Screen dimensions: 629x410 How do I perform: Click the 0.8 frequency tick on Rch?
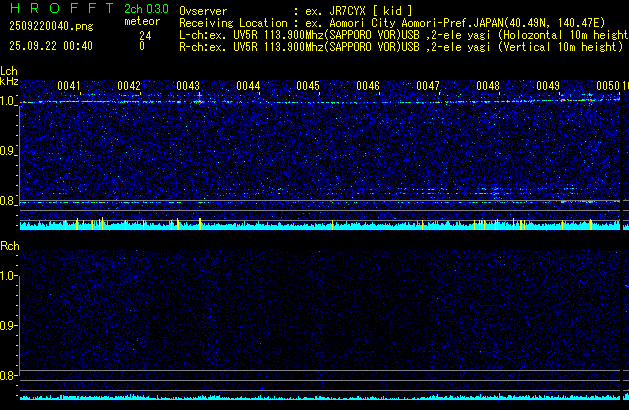9,376
